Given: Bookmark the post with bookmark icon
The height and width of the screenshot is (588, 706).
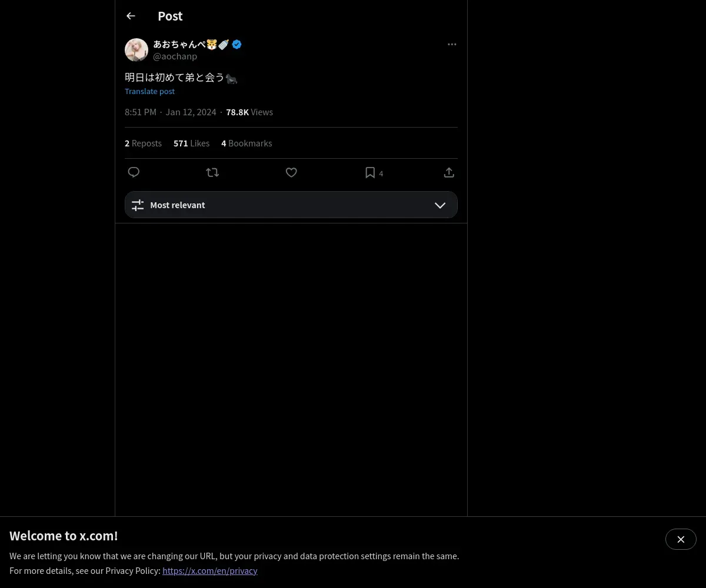Looking at the screenshot, I should pyautogui.click(x=370, y=172).
